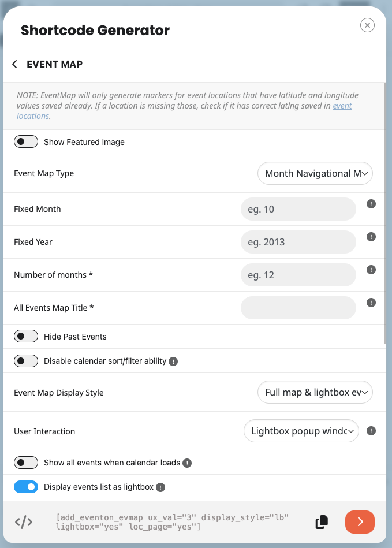Viewport: 392px width, 548px height.
Task: Open the Event Map Type dropdown
Action: pyautogui.click(x=315, y=173)
